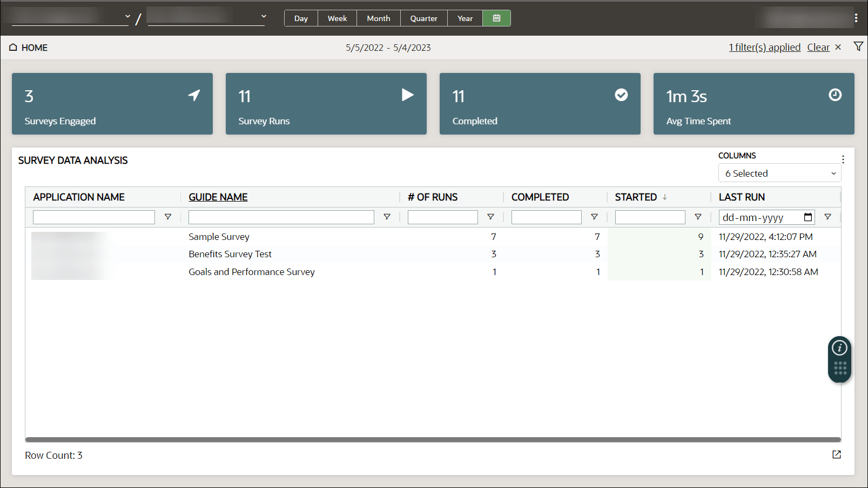Open the filter funnel in the header bar
This screenshot has height=488, width=868.
coord(858,47)
